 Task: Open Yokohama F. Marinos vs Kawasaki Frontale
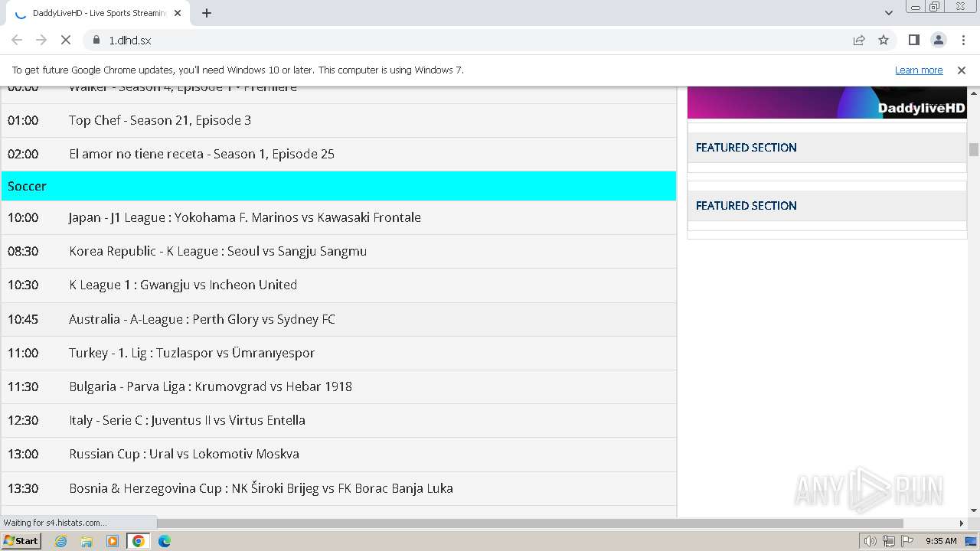click(x=244, y=217)
